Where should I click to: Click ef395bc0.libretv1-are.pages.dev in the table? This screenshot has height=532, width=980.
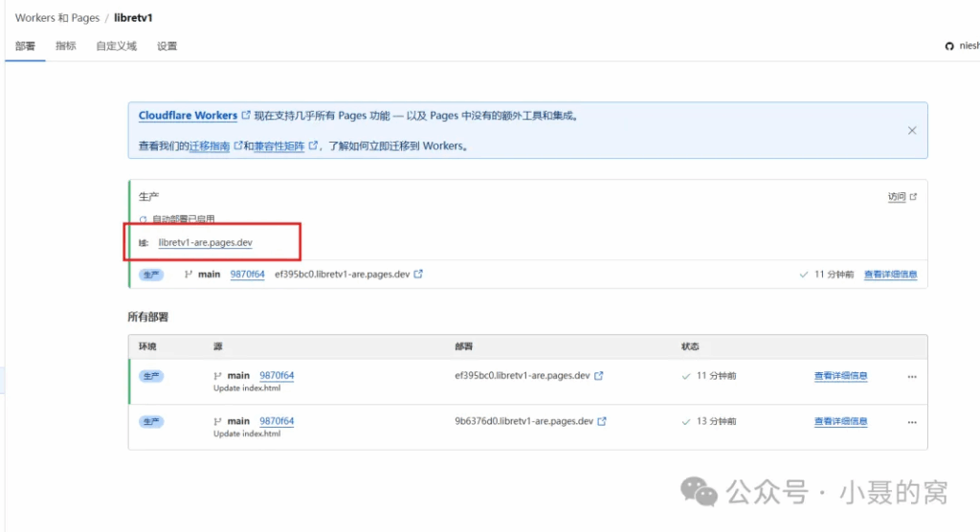[x=522, y=375]
